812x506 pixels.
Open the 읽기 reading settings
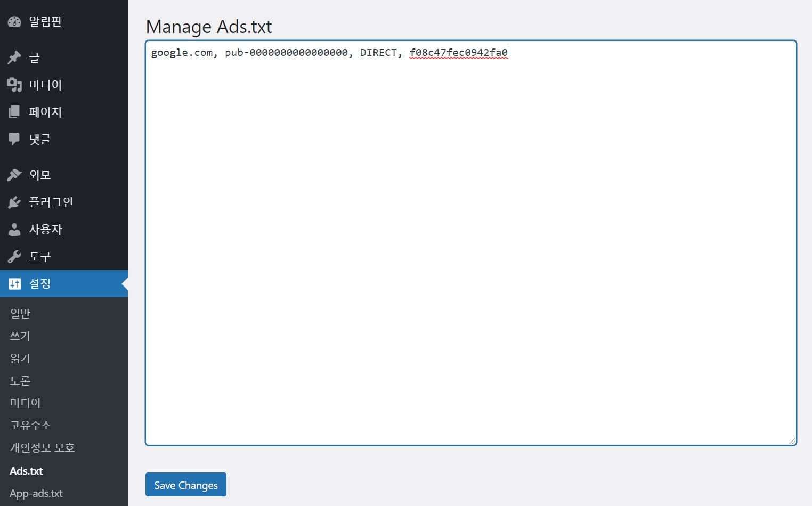click(19, 358)
